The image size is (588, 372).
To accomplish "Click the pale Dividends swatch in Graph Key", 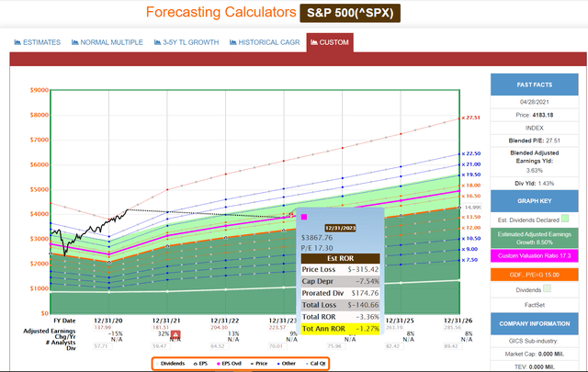I will 548,288.
